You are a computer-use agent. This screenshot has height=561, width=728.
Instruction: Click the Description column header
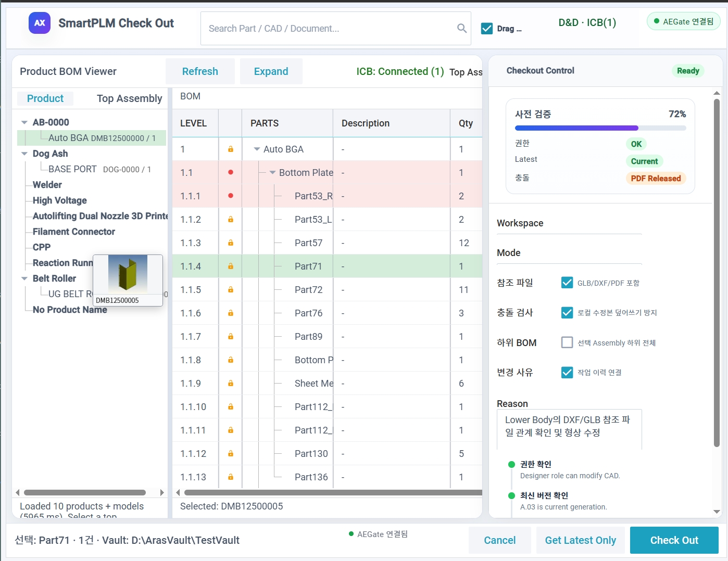pyautogui.click(x=392, y=123)
